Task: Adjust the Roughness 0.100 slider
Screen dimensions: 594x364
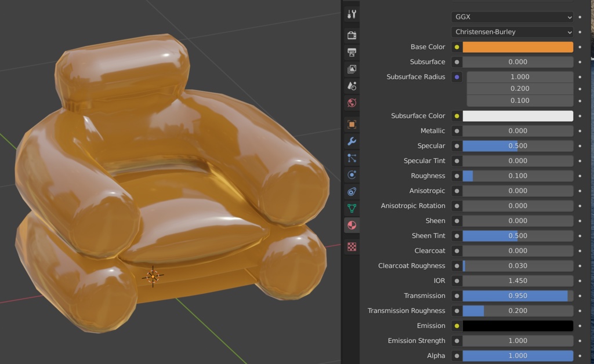Action: [518, 176]
